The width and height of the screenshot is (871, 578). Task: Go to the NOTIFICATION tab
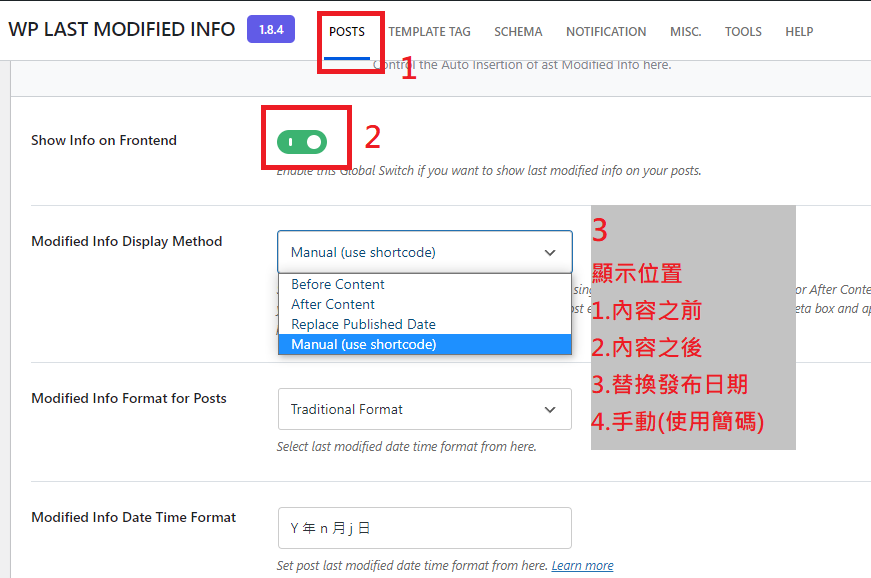pyautogui.click(x=606, y=32)
